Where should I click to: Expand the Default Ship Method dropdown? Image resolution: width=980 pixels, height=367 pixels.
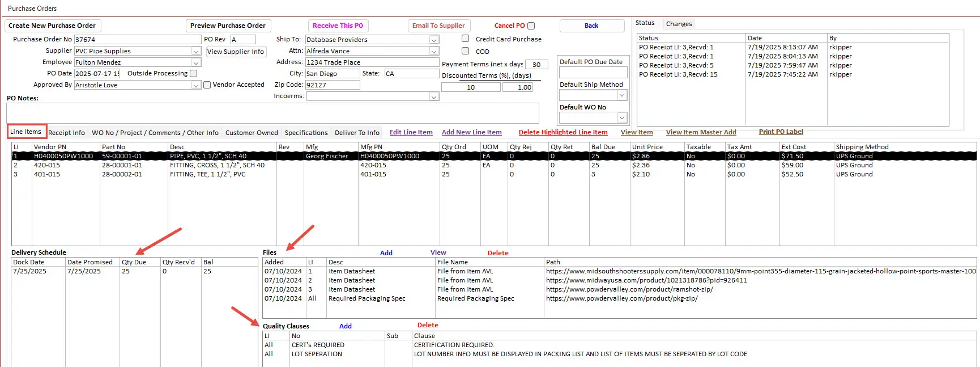click(622, 95)
